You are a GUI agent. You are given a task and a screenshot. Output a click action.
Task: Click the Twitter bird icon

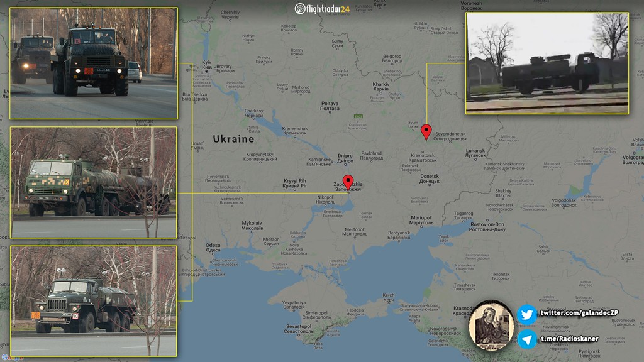pos(526,315)
